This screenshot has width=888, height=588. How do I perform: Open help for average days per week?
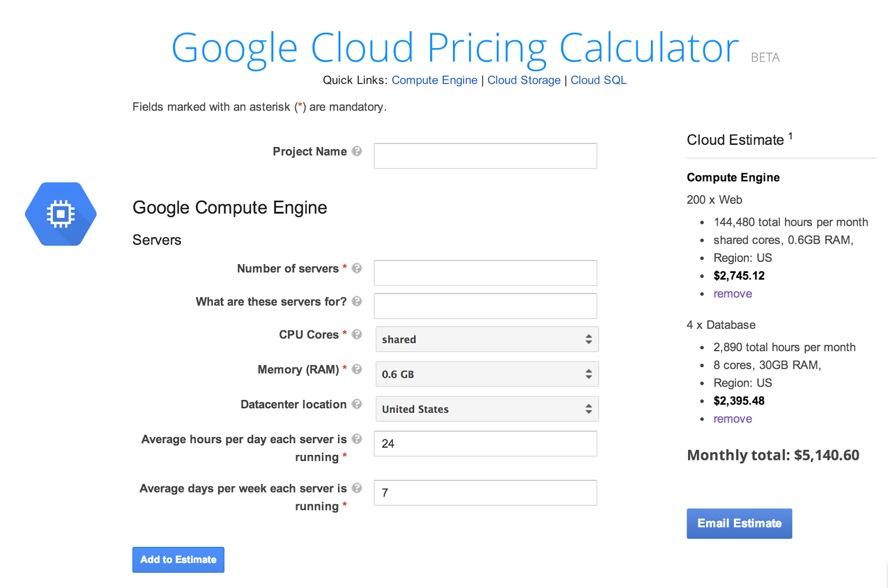tap(357, 488)
